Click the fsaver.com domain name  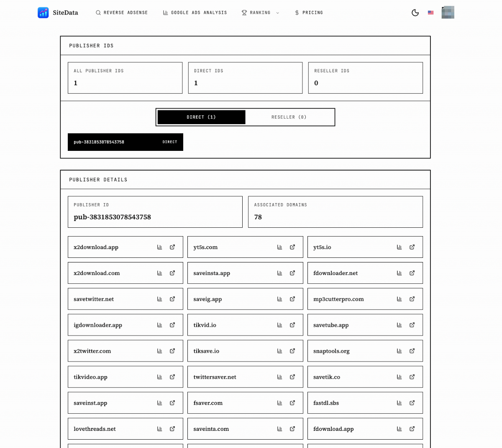coord(208,403)
